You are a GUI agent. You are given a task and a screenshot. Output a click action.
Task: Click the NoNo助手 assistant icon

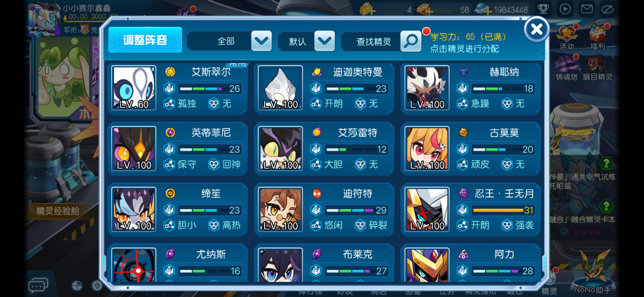pyautogui.click(x=592, y=273)
